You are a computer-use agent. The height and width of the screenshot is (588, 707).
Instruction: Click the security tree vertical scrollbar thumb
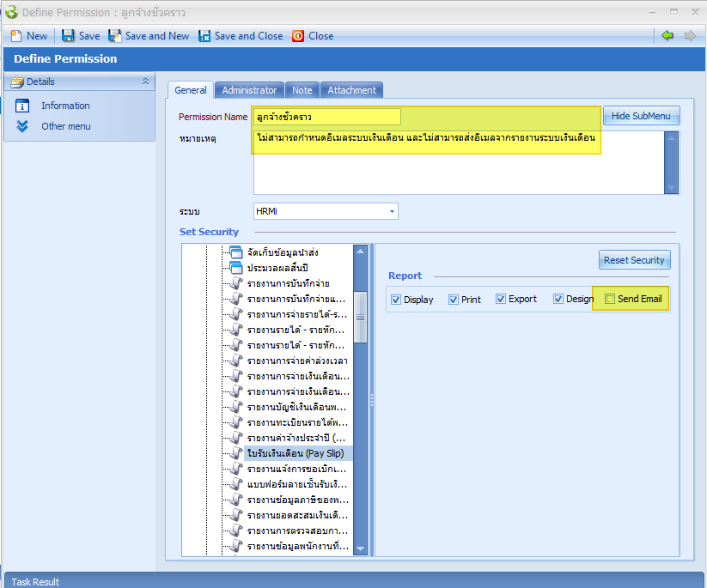coord(361,316)
